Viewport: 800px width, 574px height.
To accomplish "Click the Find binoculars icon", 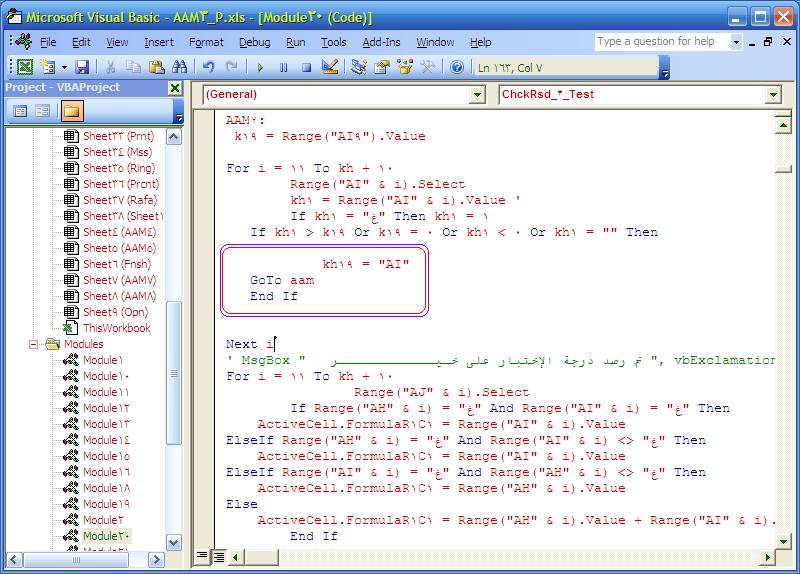I will point(180,67).
